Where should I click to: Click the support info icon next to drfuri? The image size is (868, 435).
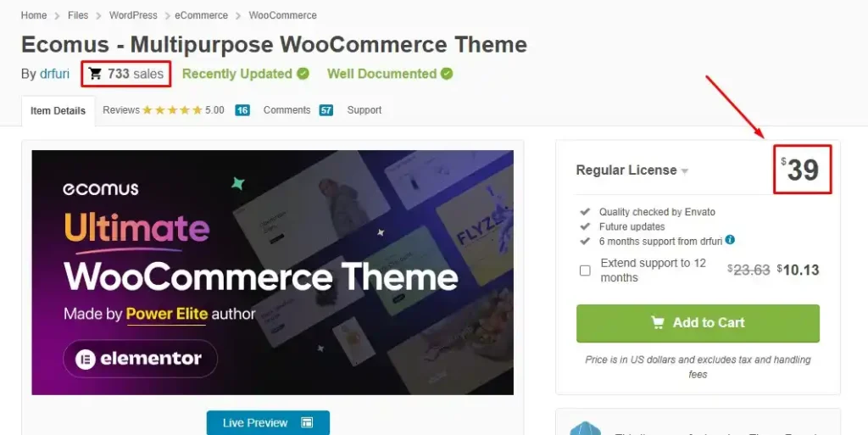point(730,240)
